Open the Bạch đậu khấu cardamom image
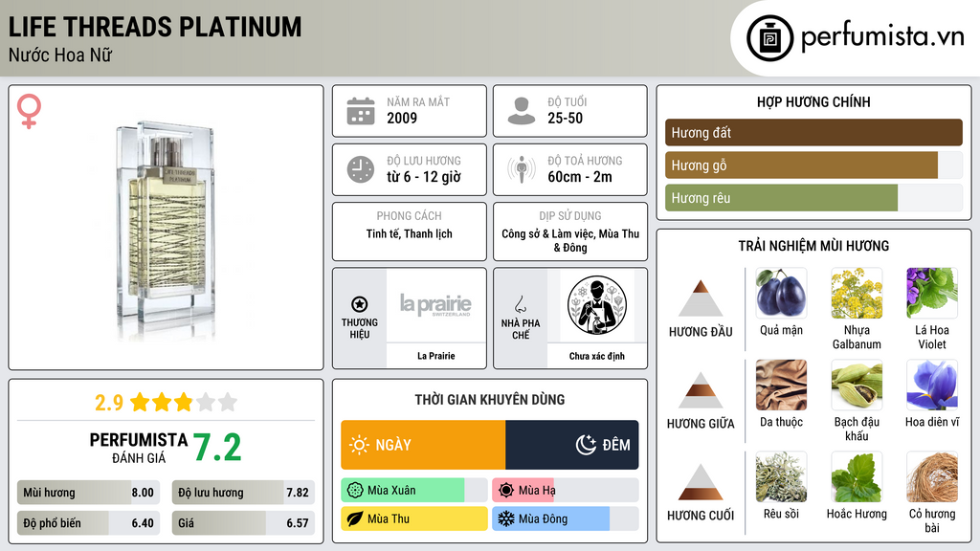This screenshot has width=980, height=551. click(x=857, y=385)
